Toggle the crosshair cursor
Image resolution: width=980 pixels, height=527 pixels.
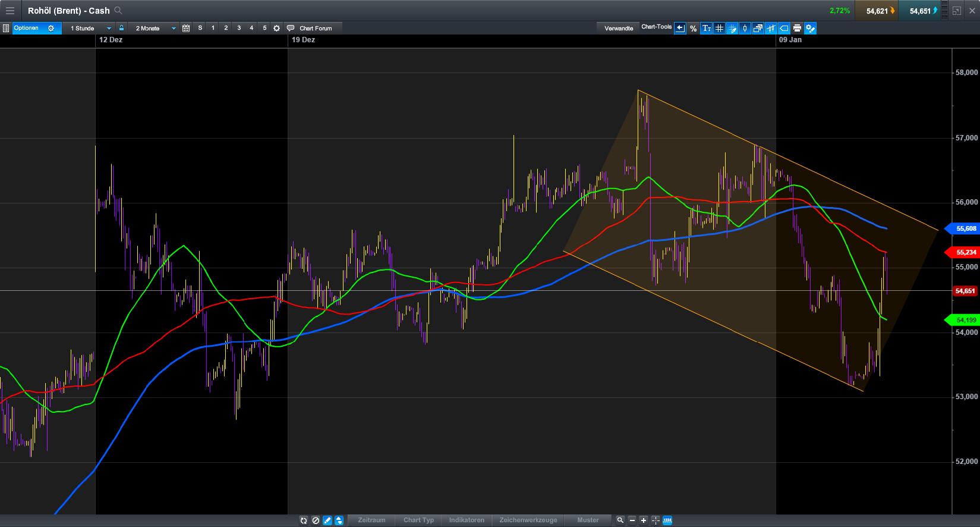click(x=655, y=520)
